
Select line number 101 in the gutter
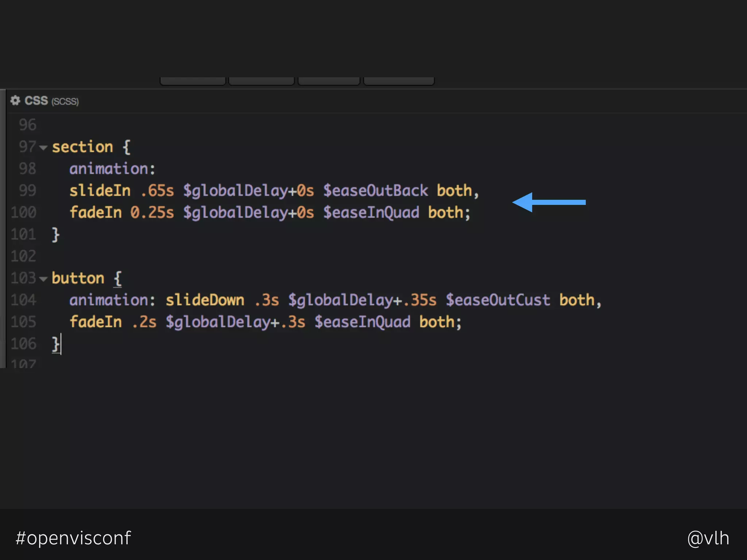click(24, 234)
